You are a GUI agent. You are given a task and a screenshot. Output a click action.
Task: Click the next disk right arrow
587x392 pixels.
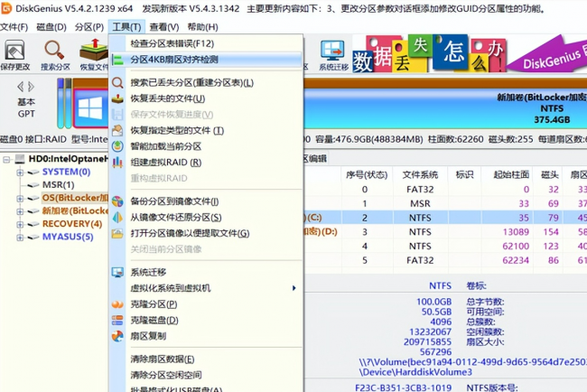(x=31, y=87)
